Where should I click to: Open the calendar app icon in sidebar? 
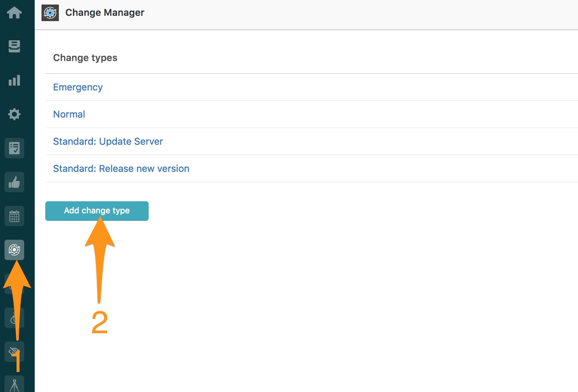[x=14, y=216]
